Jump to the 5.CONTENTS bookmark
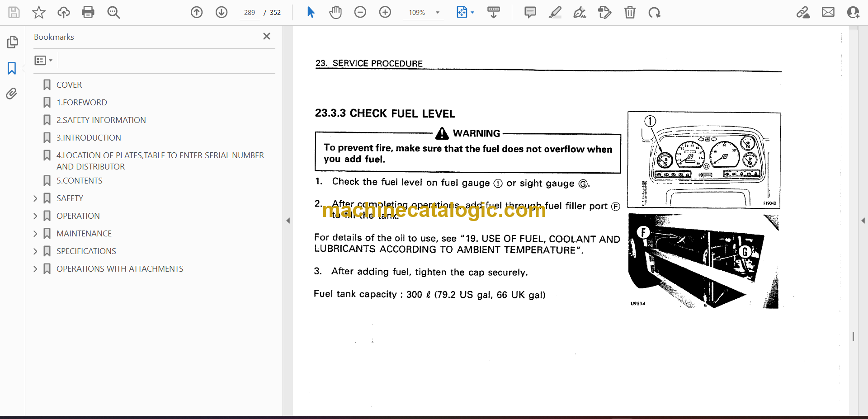Image resolution: width=868 pixels, height=419 pixels. (x=80, y=180)
